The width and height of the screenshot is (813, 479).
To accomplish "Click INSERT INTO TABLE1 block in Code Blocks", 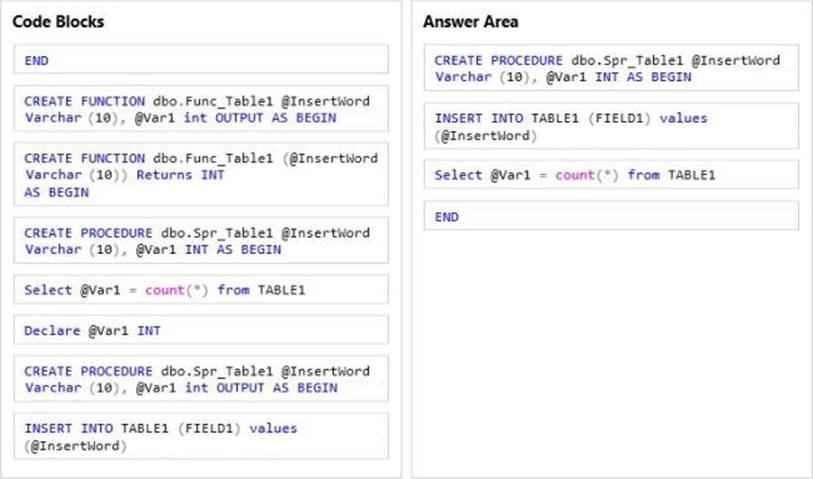I will [200, 437].
